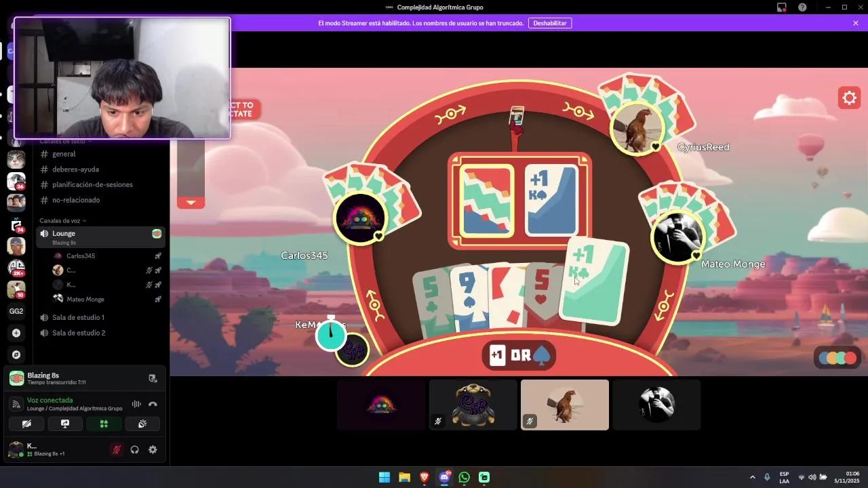Disconnect from voice call

coord(153,404)
